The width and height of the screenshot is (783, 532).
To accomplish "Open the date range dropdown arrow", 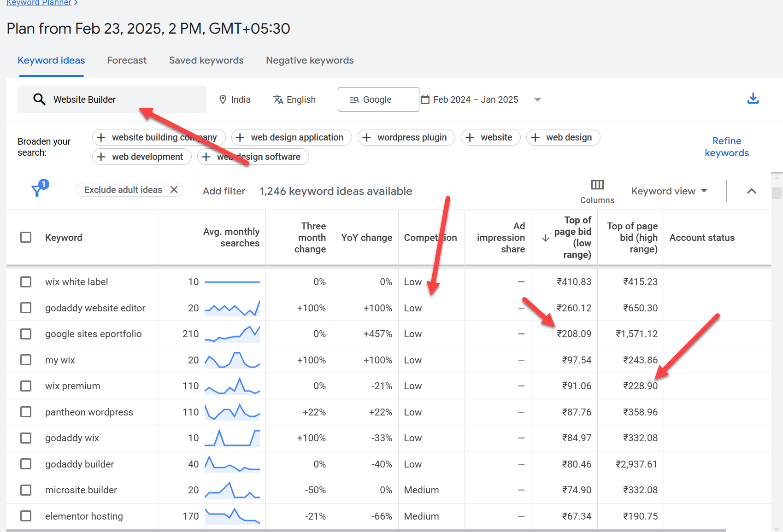I will pyautogui.click(x=537, y=100).
